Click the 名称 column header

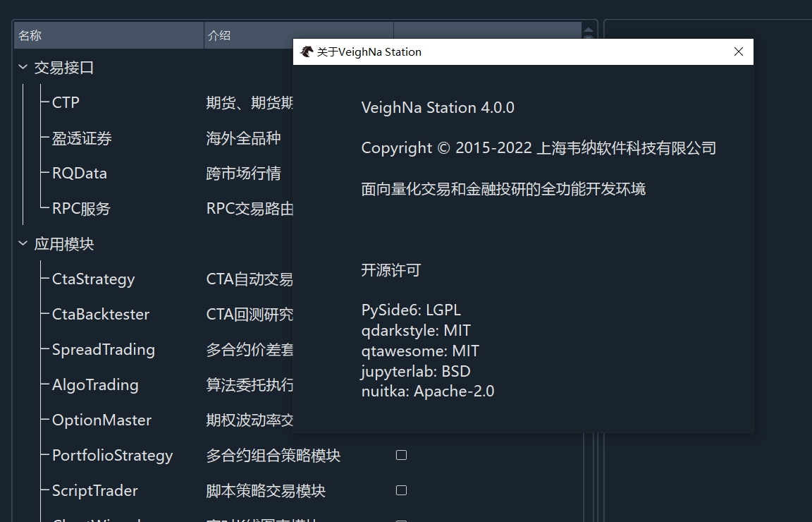click(x=109, y=35)
